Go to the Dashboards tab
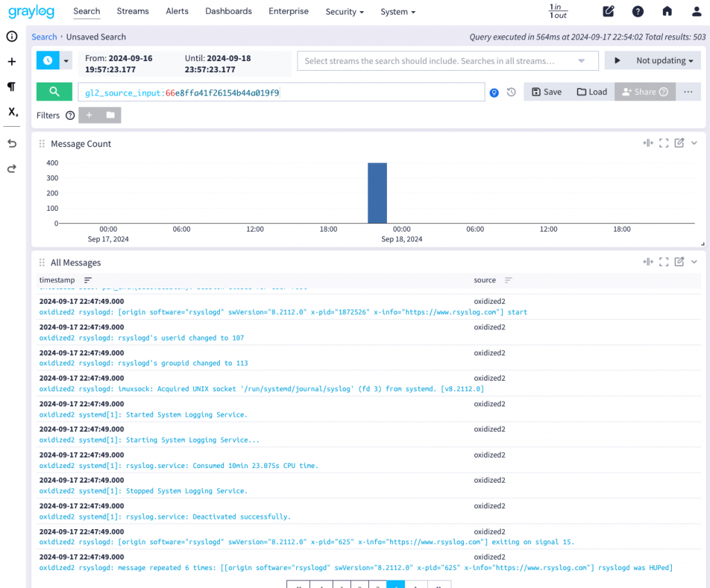The image size is (710, 588). point(229,11)
